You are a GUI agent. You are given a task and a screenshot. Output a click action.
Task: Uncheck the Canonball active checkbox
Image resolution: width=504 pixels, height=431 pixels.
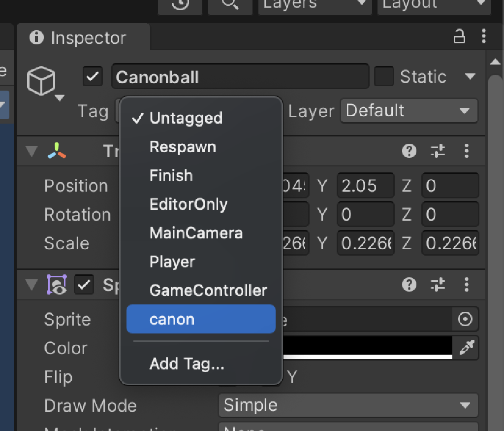point(92,76)
